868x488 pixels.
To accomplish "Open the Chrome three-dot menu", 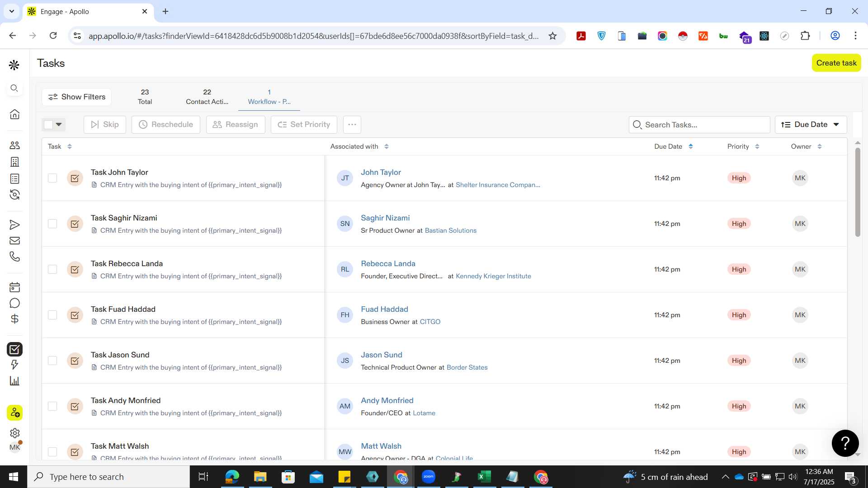I will 855,36.
